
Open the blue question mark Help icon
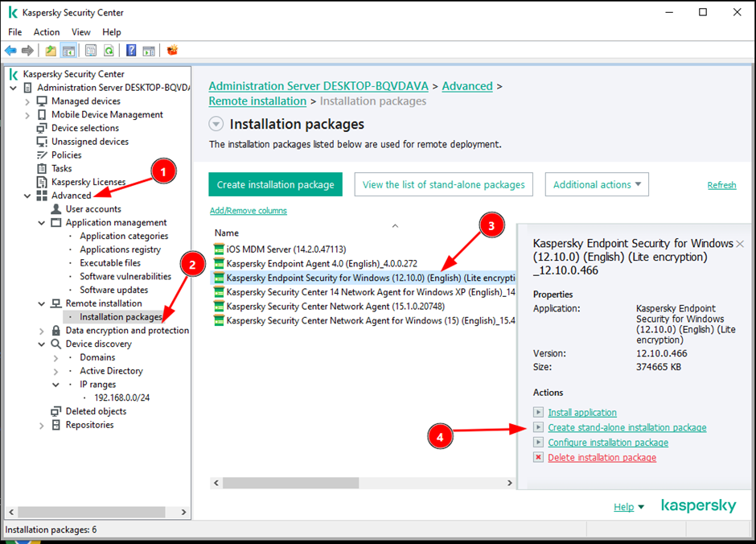click(131, 50)
